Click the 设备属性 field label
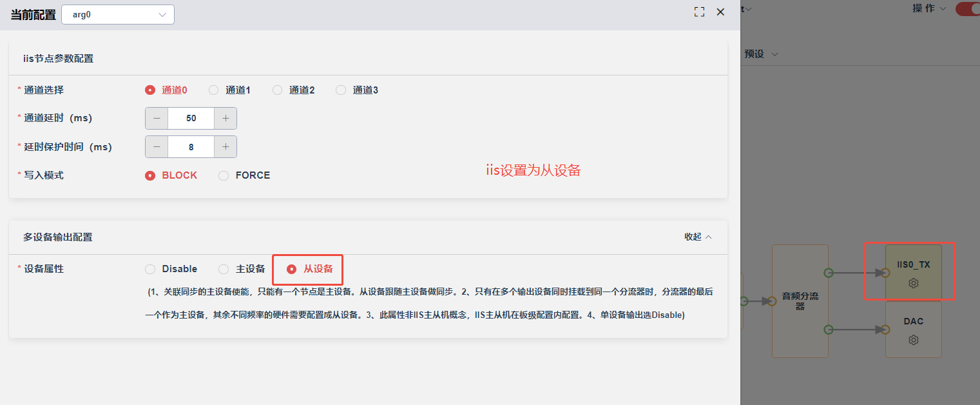Screen dimensions: 980x405 pyautogui.click(x=44, y=269)
